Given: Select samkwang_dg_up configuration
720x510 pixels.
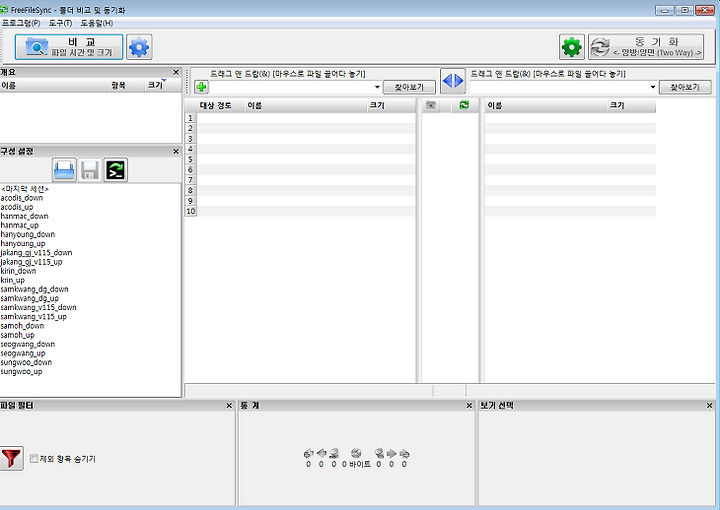Looking at the screenshot, I should 30,298.
